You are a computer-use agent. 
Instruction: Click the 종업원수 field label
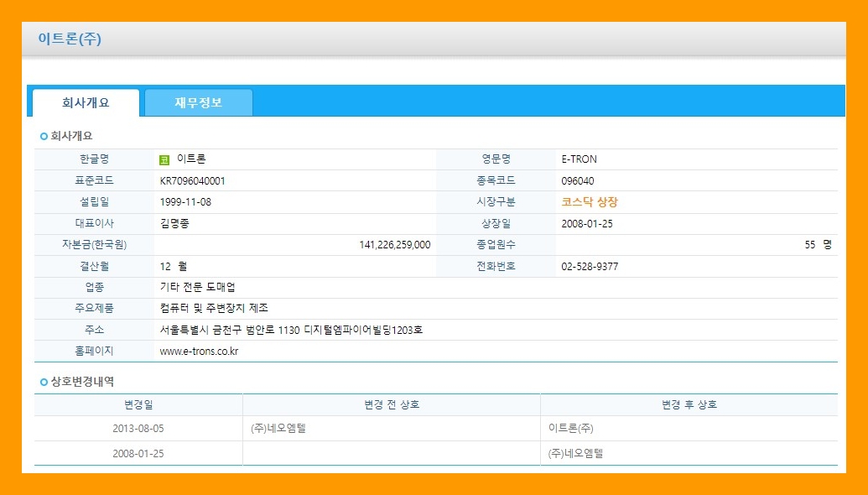pos(496,245)
